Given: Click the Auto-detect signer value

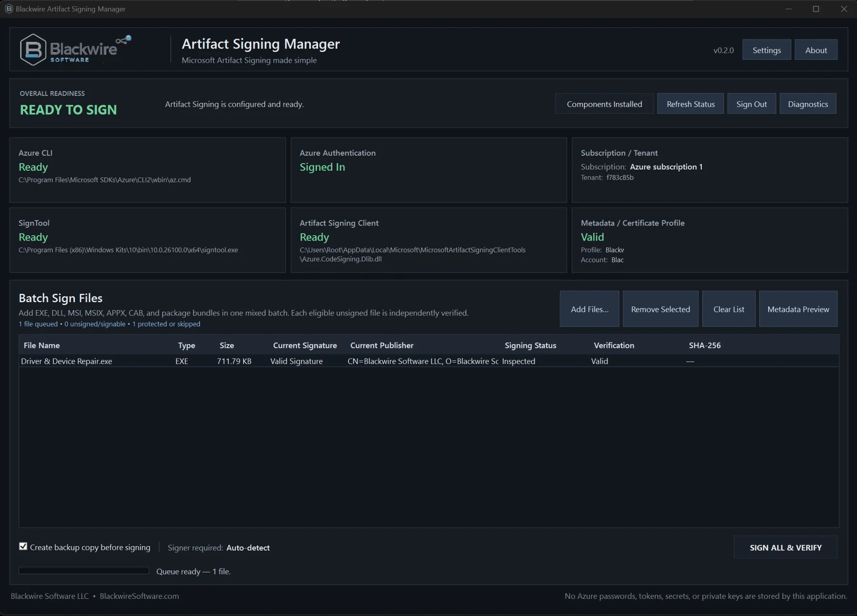Looking at the screenshot, I should point(248,547).
